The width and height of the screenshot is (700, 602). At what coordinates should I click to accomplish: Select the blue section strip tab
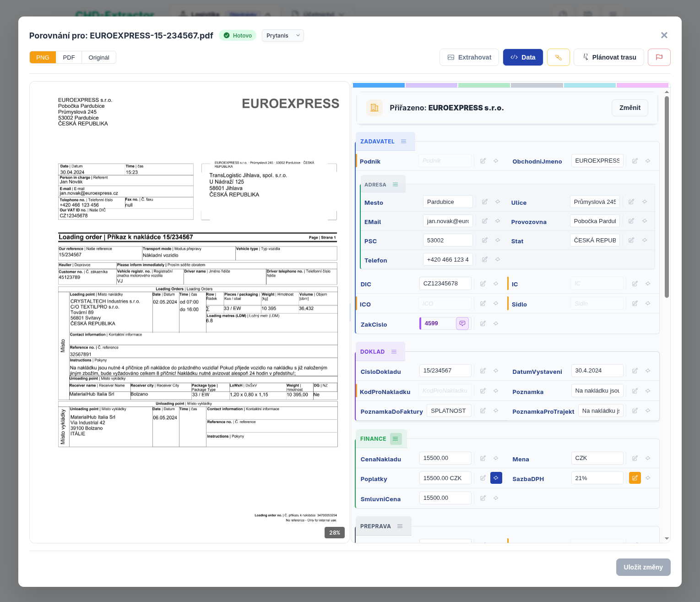click(379, 85)
